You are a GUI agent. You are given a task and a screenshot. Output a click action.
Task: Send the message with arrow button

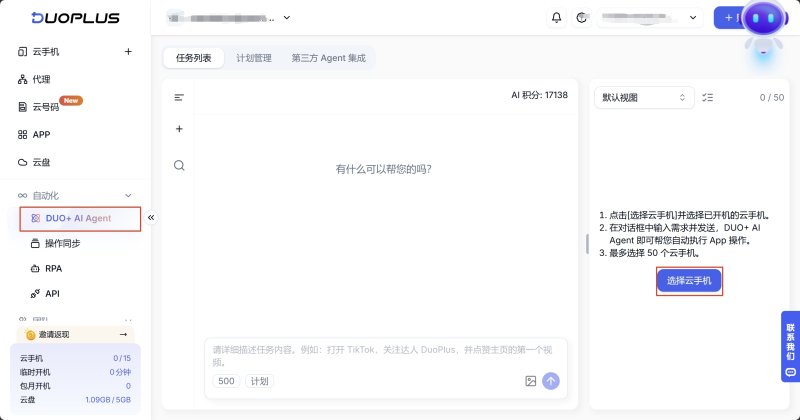pyautogui.click(x=551, y=381)
